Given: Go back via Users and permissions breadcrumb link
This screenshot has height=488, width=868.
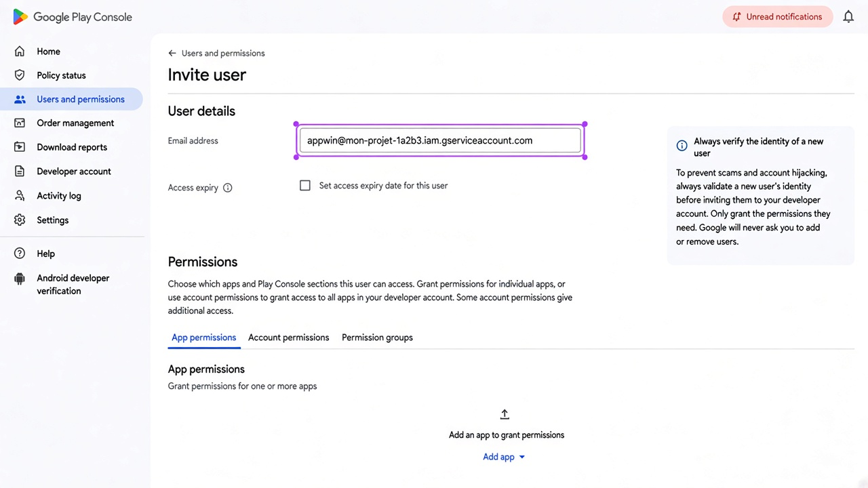Looking at the screenshot, I should click(223, 53).
